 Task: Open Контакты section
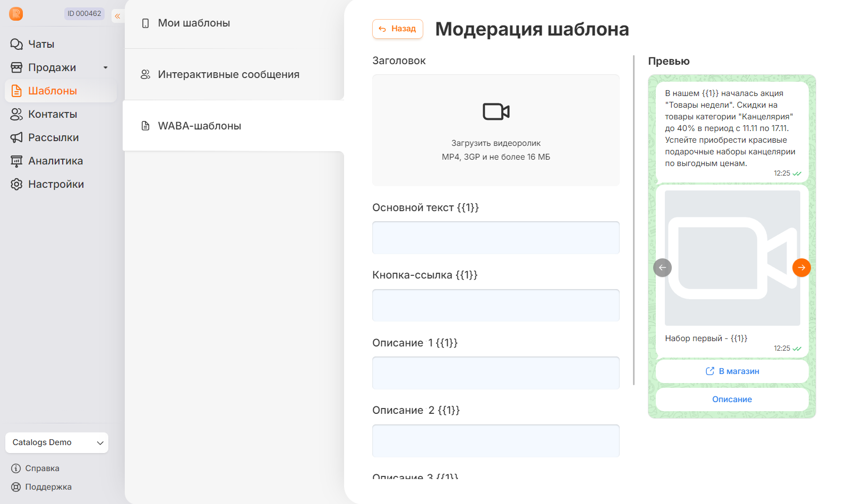[x=61, y=114]
